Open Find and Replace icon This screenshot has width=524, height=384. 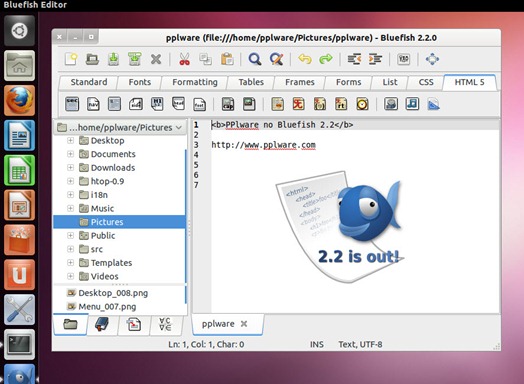tap(276, 59)
